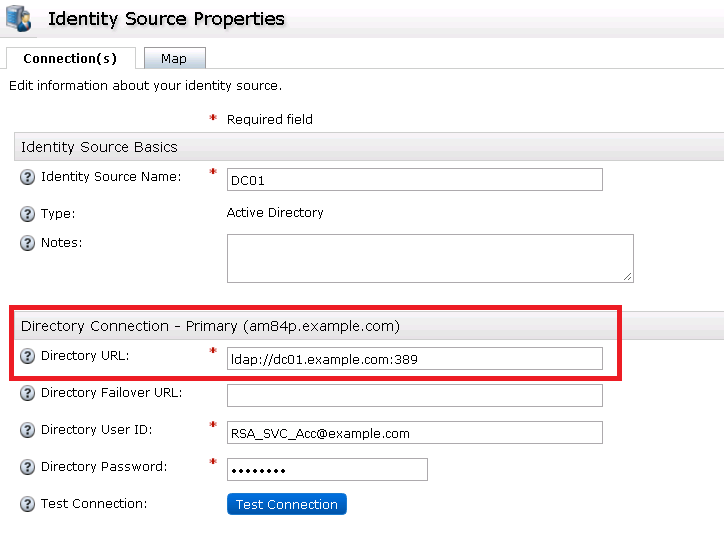Click the Notes textarea resize handle
The width and height of the screenshot is (724, 536).
[x=628, y=277]
